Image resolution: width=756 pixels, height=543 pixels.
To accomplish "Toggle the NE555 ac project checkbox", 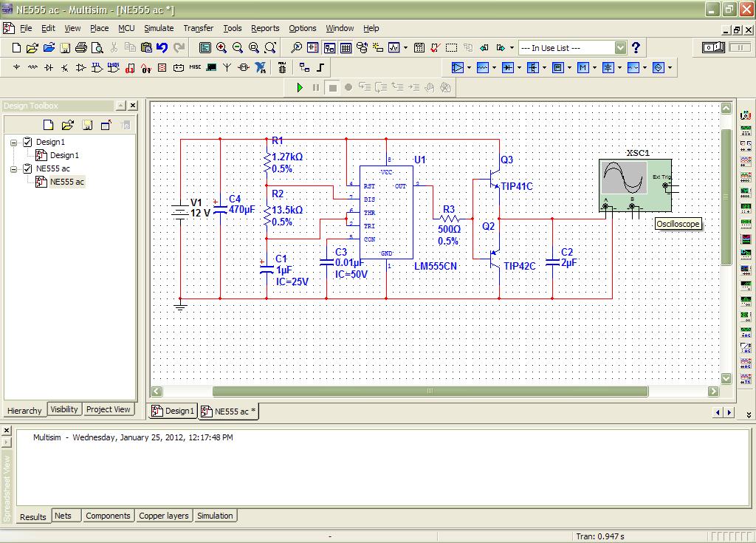I will [28, 168].
